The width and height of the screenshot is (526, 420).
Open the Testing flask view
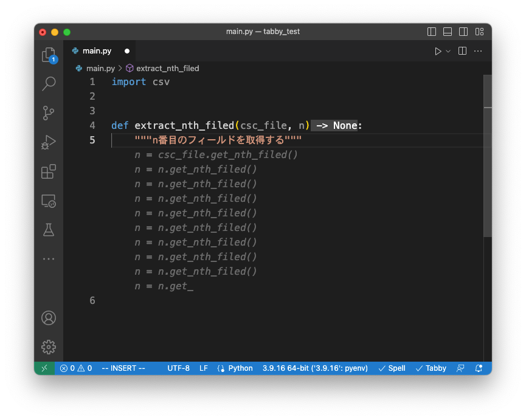(x=49, y=230)
